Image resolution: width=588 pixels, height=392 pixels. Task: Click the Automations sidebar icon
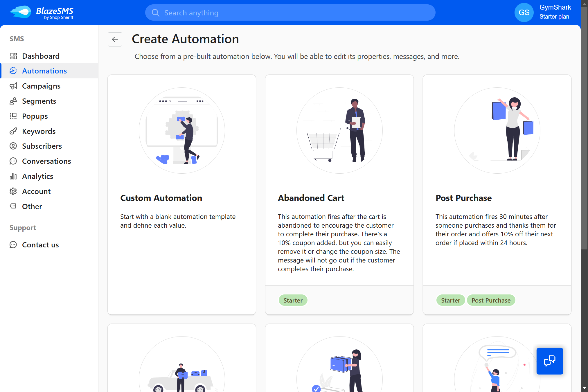(x=14, y=71)
